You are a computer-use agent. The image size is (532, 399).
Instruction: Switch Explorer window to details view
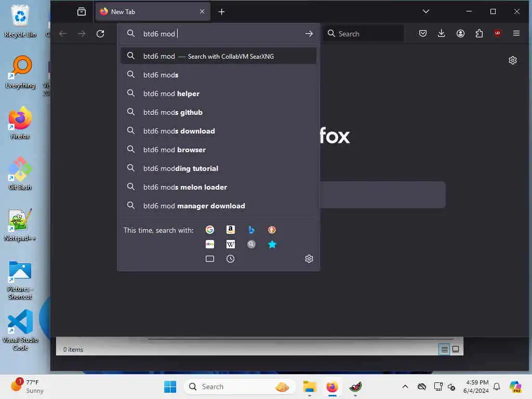pos(444,349)
